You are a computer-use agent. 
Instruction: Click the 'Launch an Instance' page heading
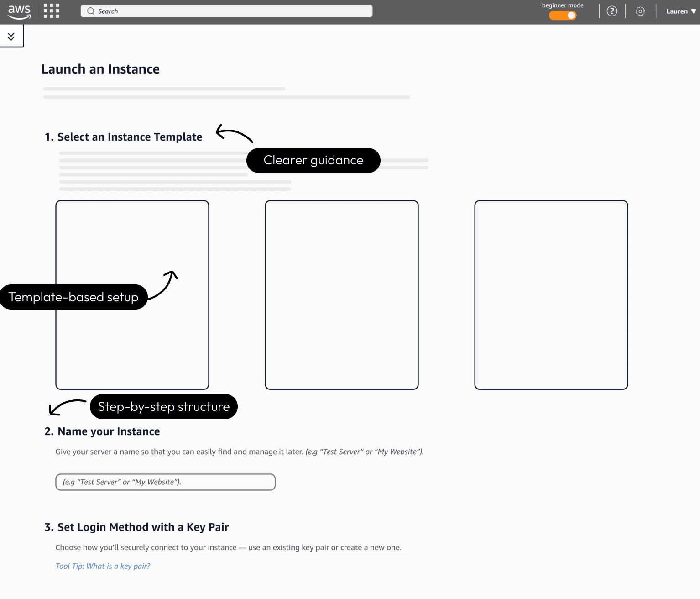100,69
